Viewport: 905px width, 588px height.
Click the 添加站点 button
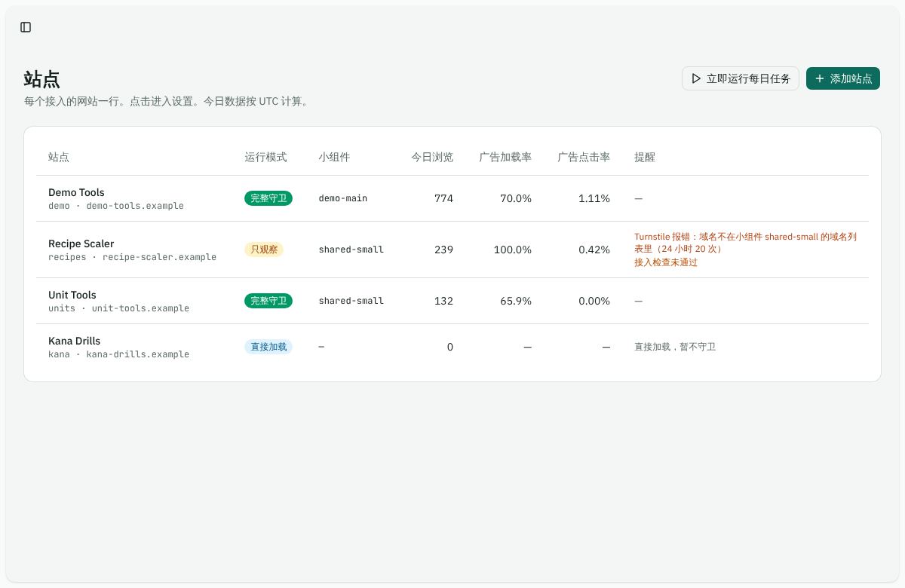(843, 78)
